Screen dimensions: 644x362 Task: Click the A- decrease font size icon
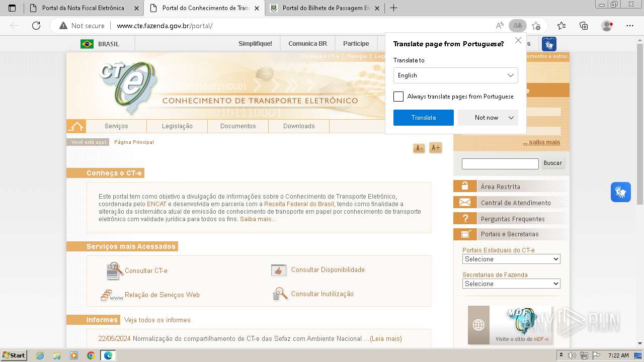pos(419,148)
